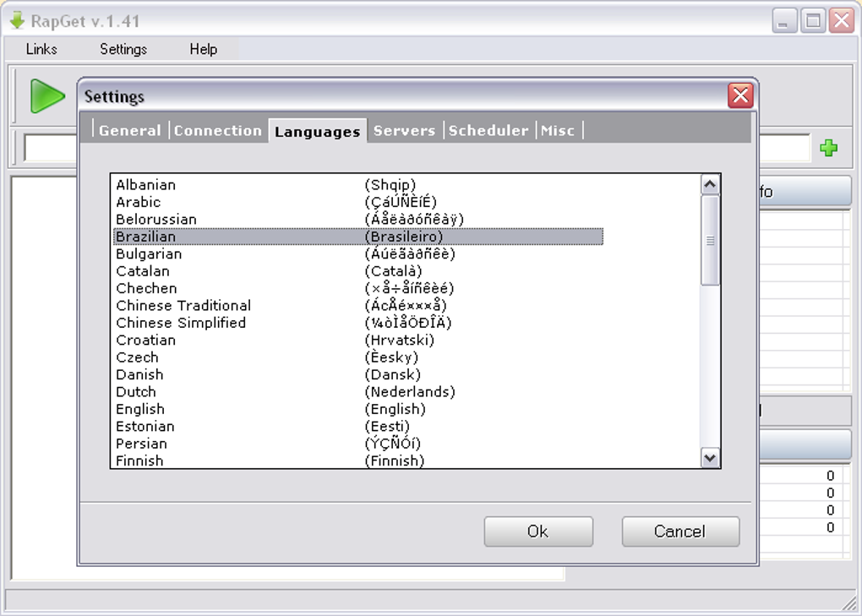The height and width of the screenshot is (616, 862).
Task: Select Catalan language
Action: [x=143, y=271]
